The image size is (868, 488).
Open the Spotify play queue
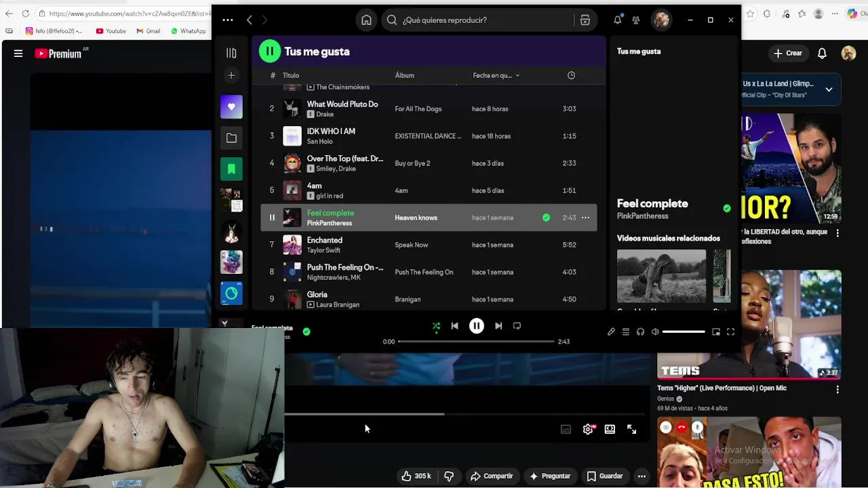click(x=626, y=332)
